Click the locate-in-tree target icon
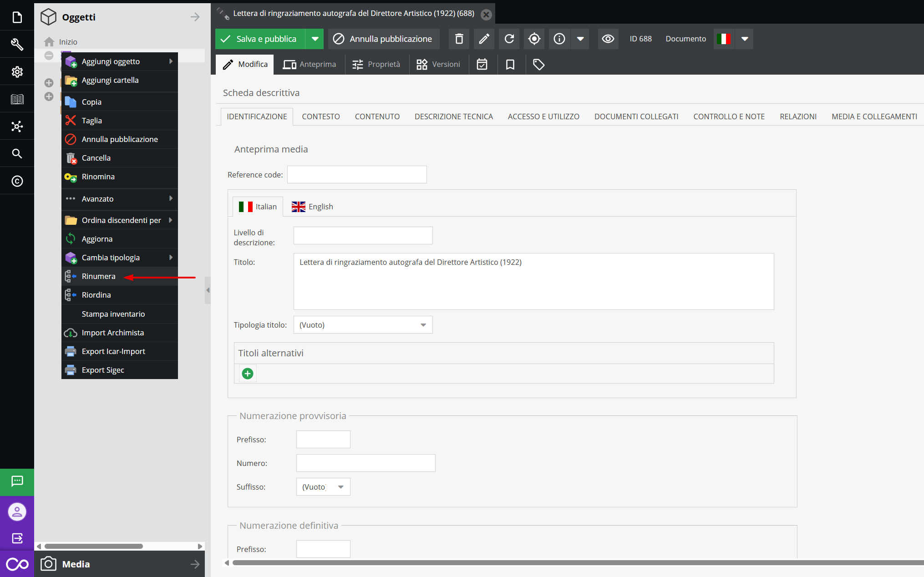Image resolution: width=924 pixels, height=577 pixels. tap(534, 39)
